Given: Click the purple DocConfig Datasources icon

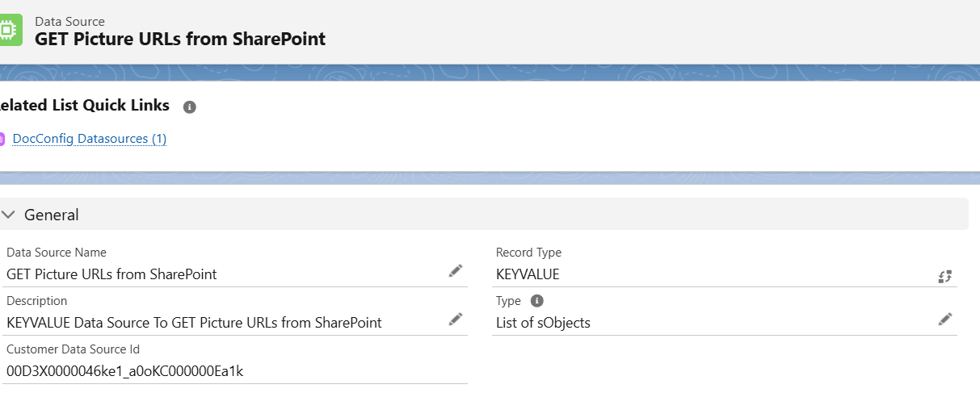Looking at the screenshot, I should pyautogui.click(x=2, y=139).
